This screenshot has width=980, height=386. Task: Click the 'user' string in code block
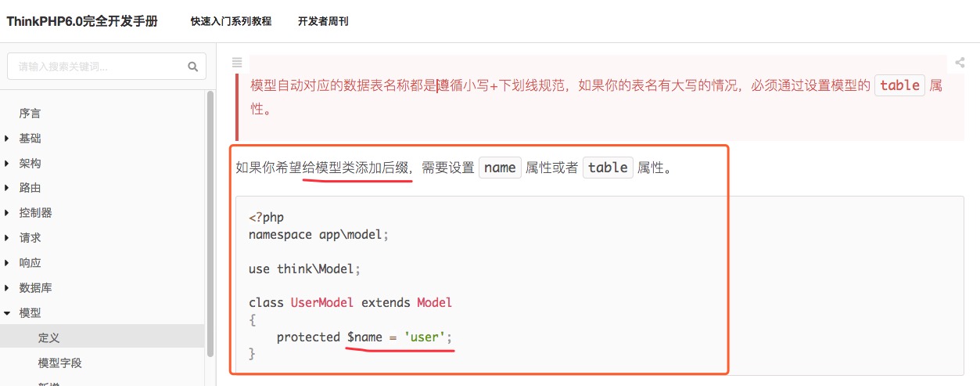click(x=424, y=337)
